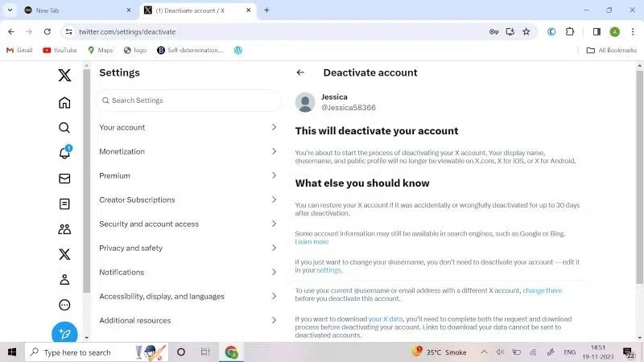This screenshot has height=362, width=644.
Task: Toggle the browser side panel icon
Action: point(597,31)
